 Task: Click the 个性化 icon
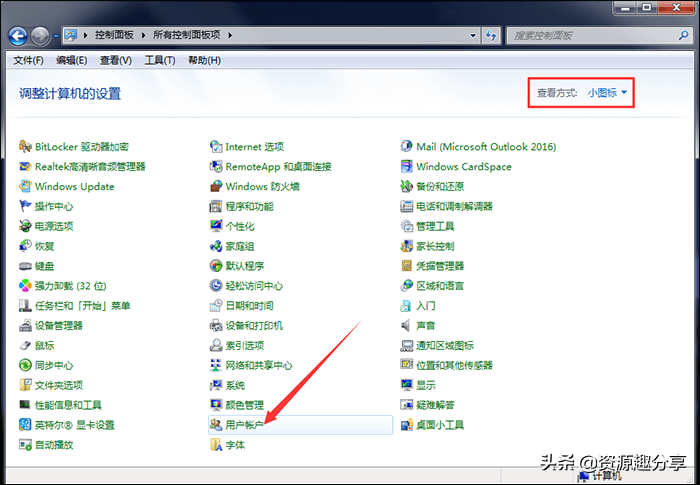216,226
